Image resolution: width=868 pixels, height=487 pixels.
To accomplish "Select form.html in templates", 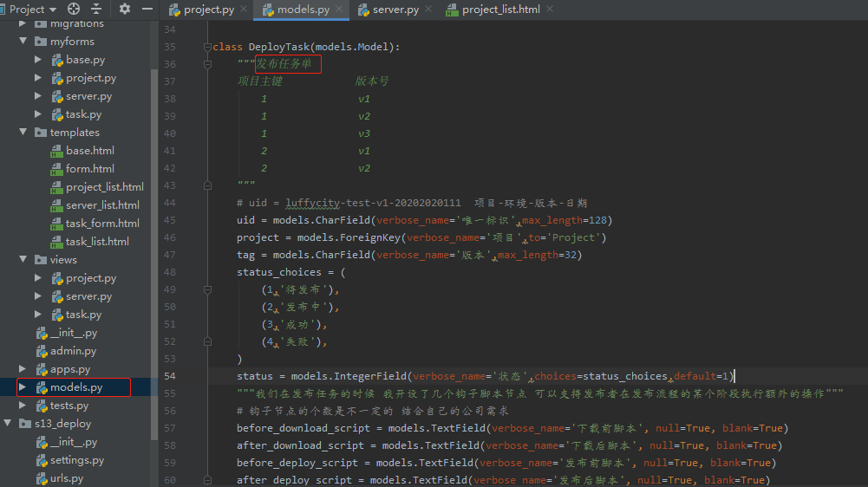I will click(89, 169).
